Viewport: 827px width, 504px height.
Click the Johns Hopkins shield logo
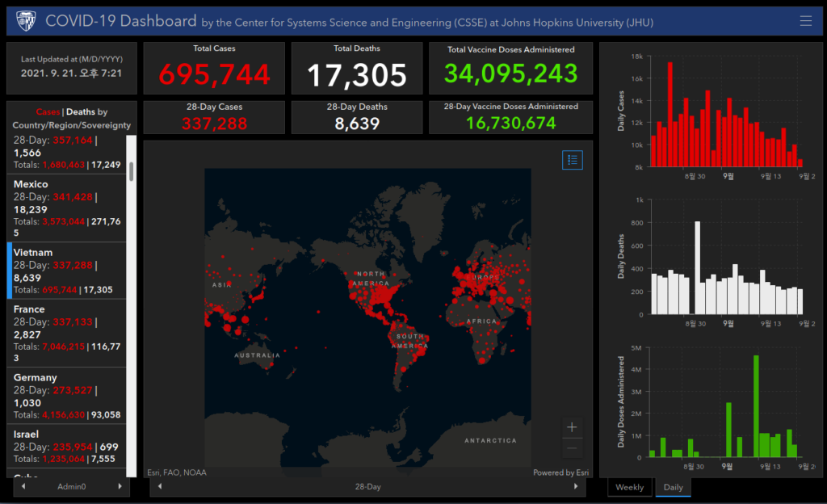pyautogui.click(x=26, y=21)
